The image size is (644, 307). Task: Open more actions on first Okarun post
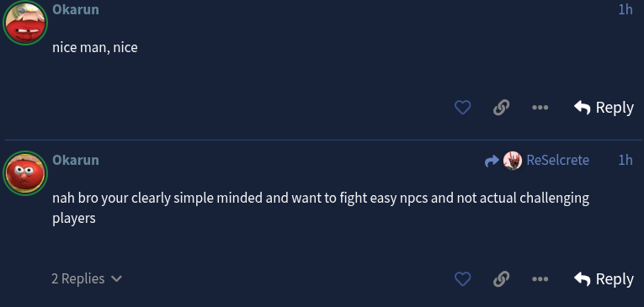pyautogui.click(x=540, y=108)
